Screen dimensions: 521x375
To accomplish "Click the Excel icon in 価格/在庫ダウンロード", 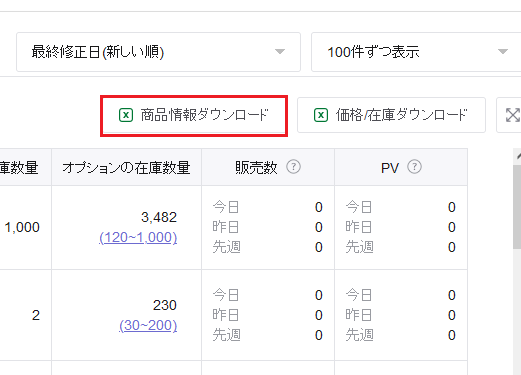I will pos(321,115).
